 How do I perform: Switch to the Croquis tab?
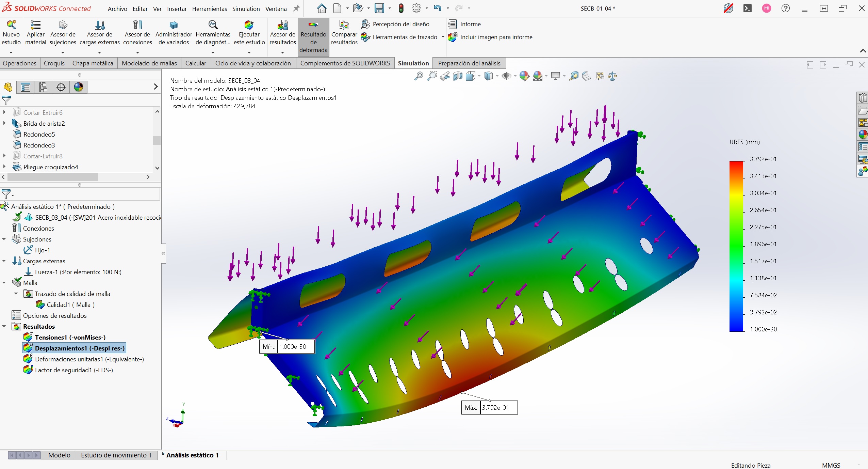click(x=54, y=63)
